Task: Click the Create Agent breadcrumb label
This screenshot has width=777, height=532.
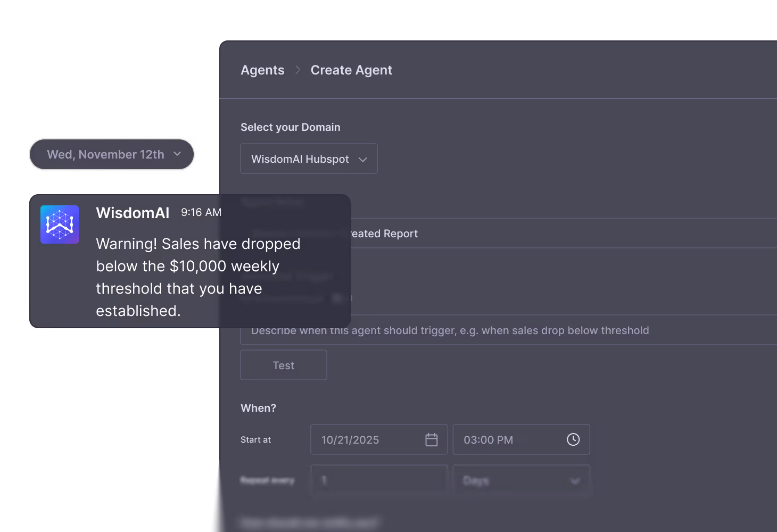Action: pyautogui.click(x=351, y=70)
